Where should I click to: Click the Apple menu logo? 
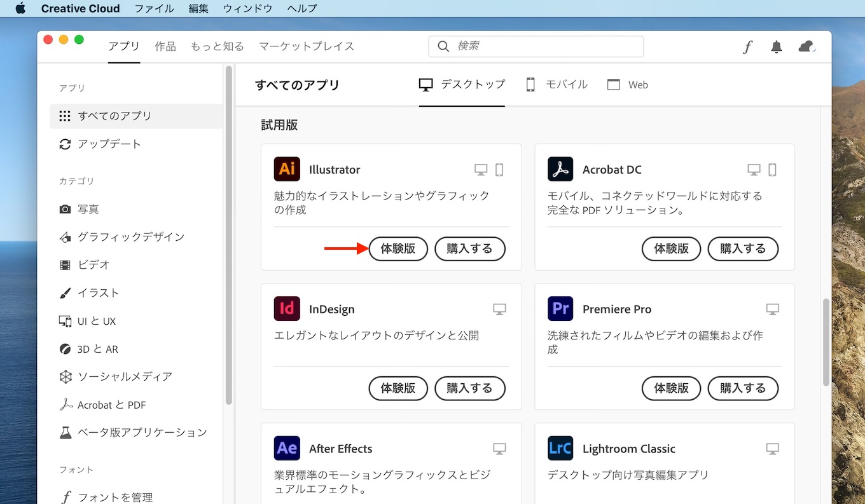(x=20, y=8)
